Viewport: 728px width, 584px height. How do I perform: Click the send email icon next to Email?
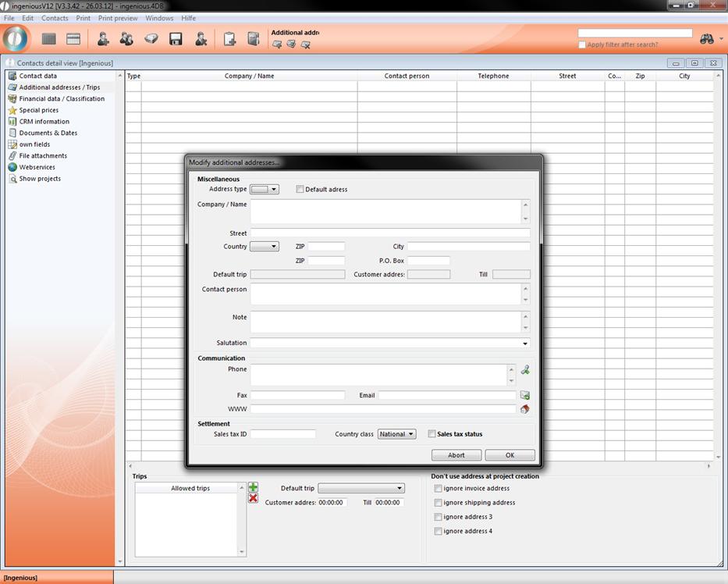click(525, 396)
